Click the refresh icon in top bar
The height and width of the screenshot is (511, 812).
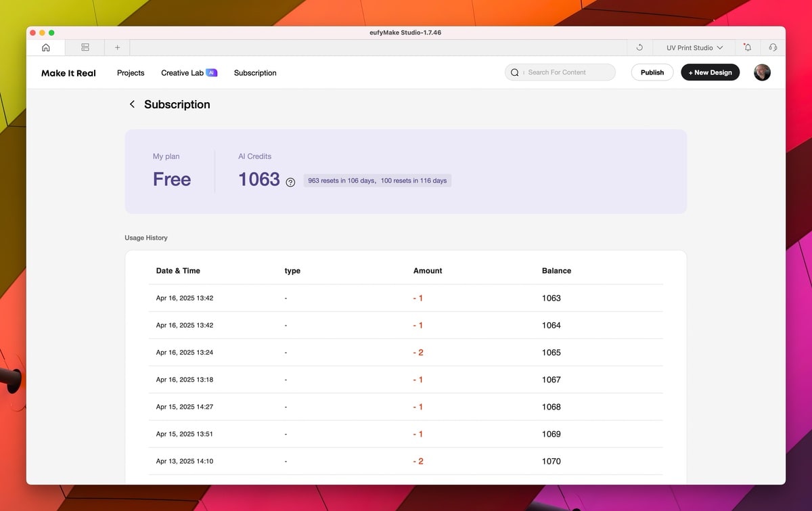coord(639,48)
